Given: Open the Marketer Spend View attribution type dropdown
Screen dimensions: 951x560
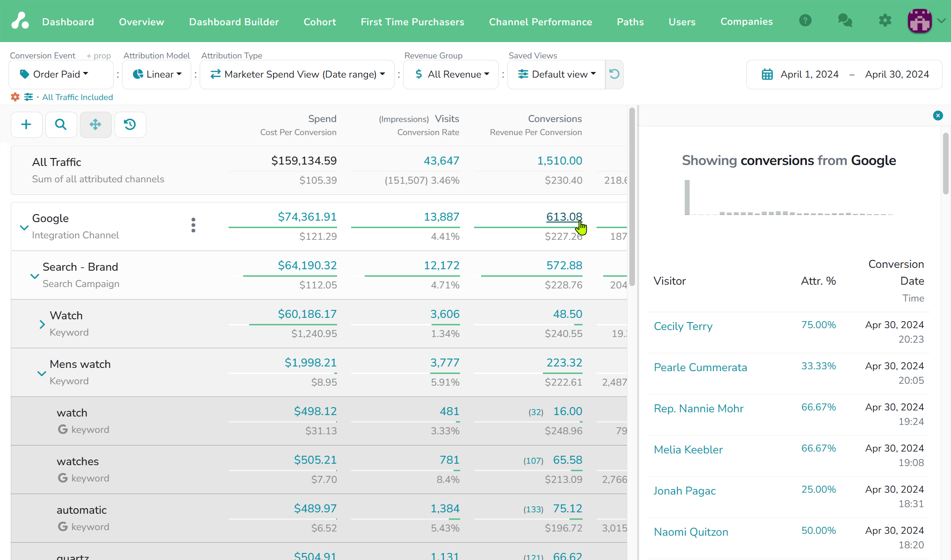Looking at the screenshot, I should coord(297,74).
